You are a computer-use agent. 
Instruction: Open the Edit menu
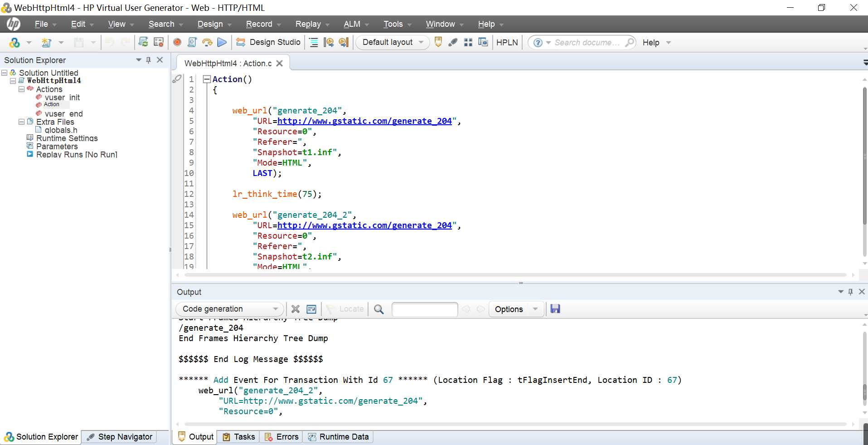(82, 24)
